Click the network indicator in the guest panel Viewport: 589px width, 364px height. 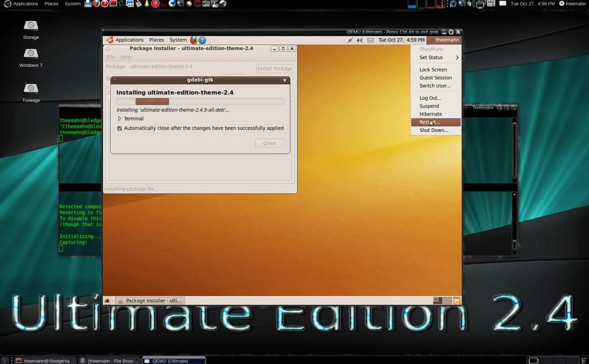click(350, 40)
